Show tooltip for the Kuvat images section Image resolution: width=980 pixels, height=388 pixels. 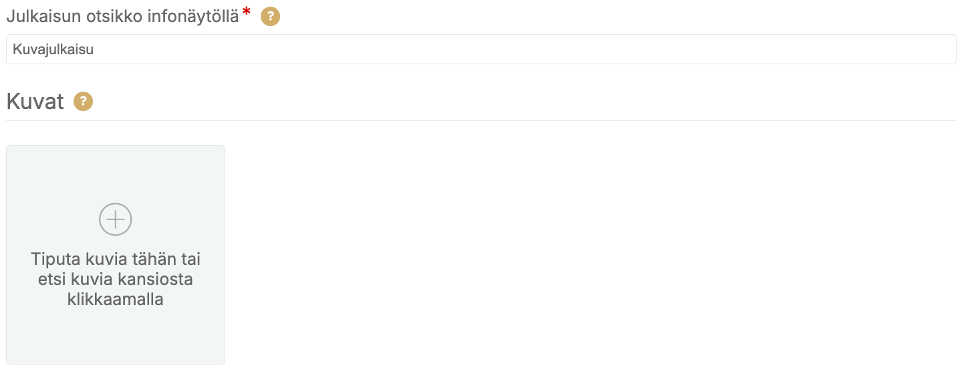[x=83, y=102]
